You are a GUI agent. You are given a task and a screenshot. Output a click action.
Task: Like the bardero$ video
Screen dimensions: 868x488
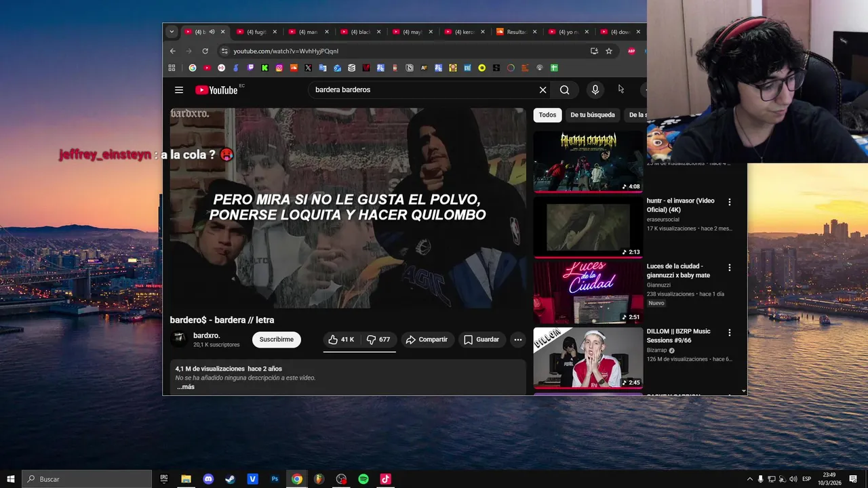(x=341, y=340)
